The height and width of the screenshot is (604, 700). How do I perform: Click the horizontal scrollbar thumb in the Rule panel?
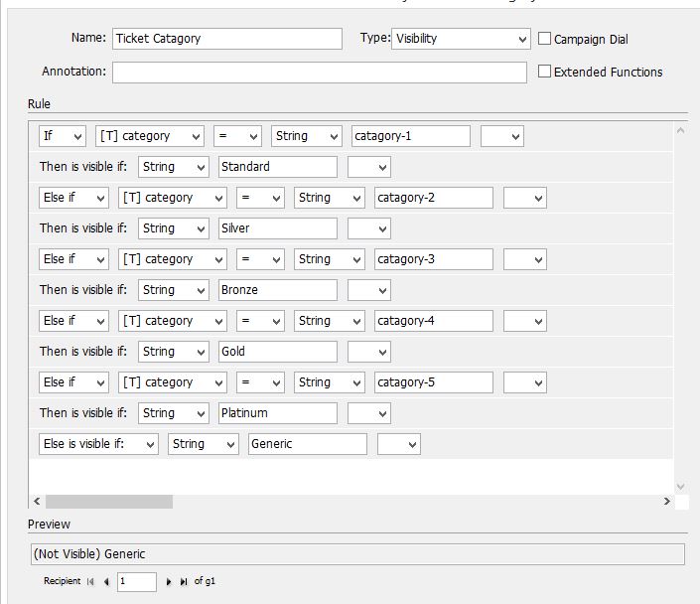point(109,502)
